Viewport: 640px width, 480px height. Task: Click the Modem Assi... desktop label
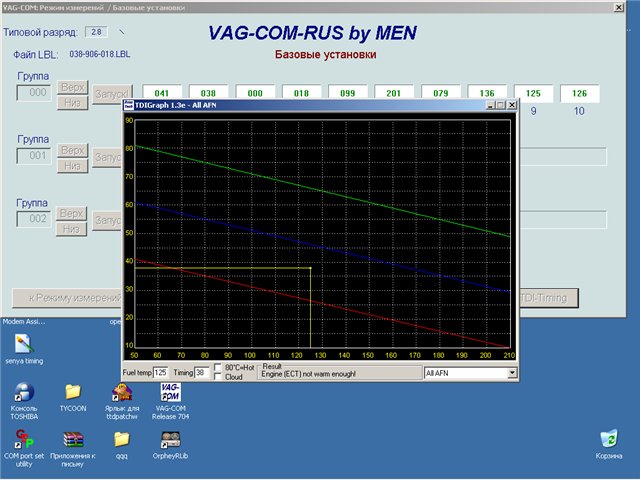click(24, 322)
